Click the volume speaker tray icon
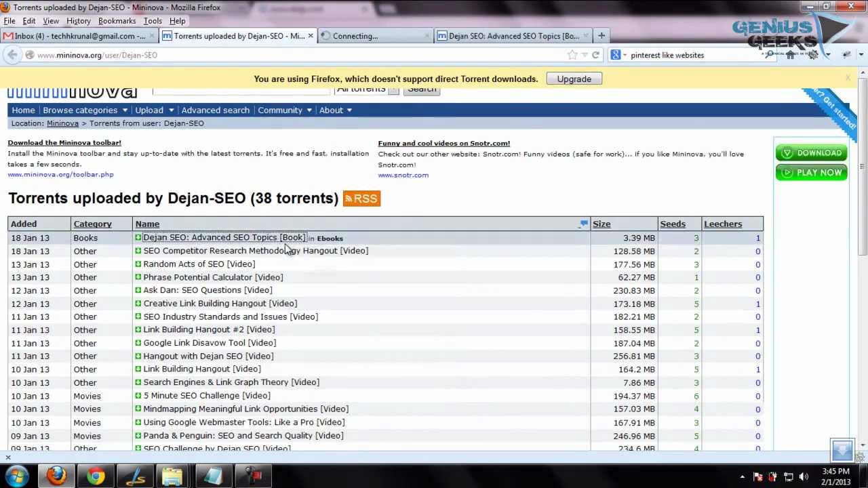Viewport: 868px width, 488px height. pyautogui.click(x=804, y=476)
